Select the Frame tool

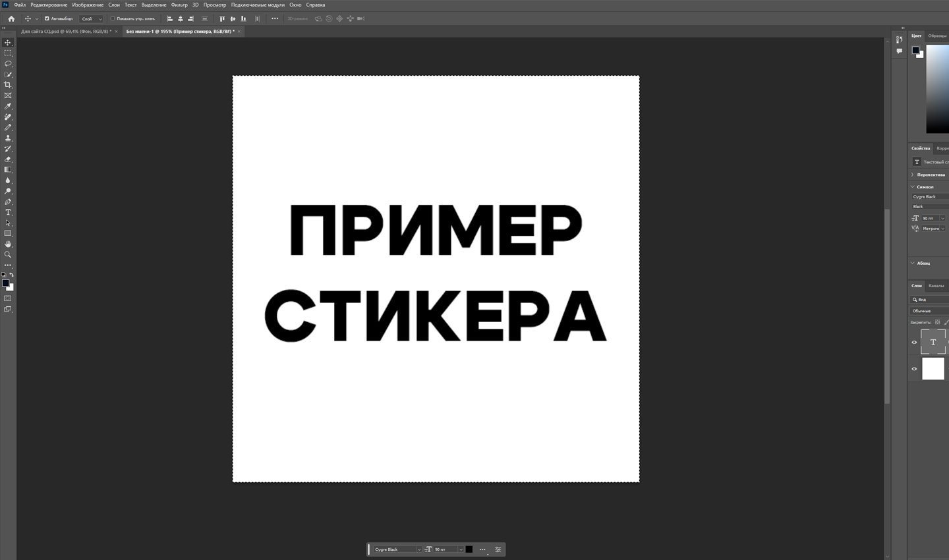(x=8, y=96)
